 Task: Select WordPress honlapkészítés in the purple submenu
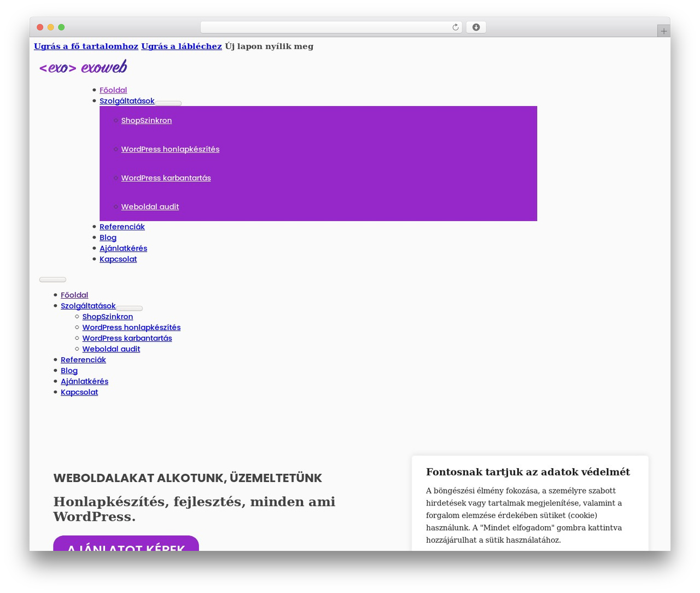[x=170, y=149]
